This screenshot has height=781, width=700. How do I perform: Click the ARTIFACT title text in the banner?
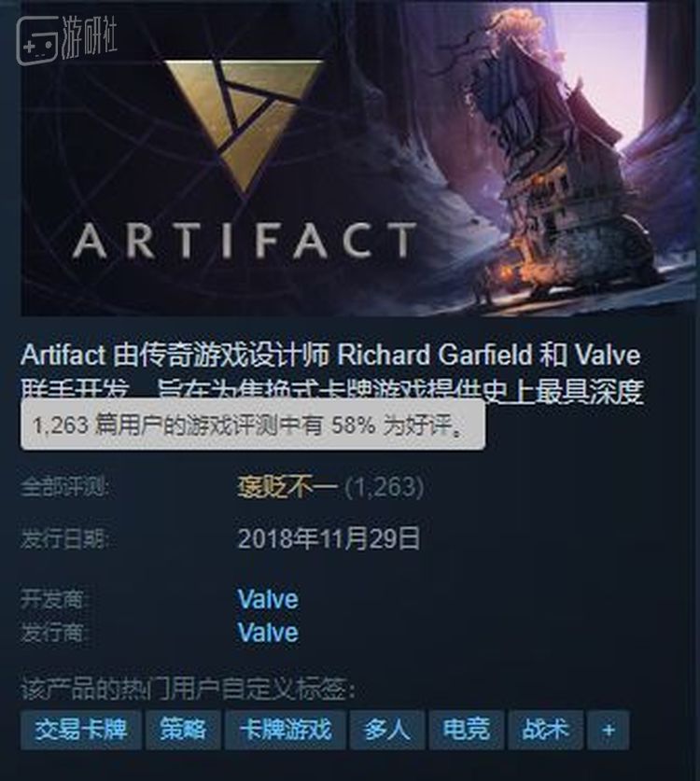click(x=245, y=241)
